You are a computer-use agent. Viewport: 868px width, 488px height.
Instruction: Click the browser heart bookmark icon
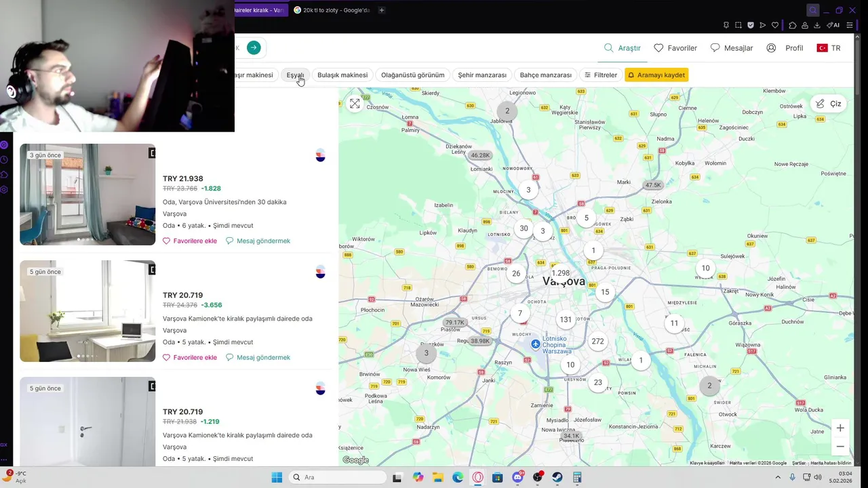775,25
